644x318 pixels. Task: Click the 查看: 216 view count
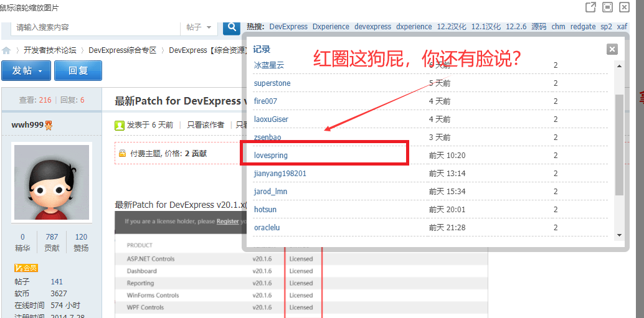(x=36, y=100)
